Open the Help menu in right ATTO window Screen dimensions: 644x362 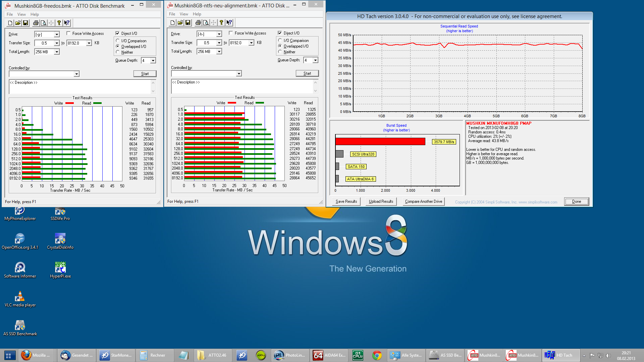[x=197, y=14]
